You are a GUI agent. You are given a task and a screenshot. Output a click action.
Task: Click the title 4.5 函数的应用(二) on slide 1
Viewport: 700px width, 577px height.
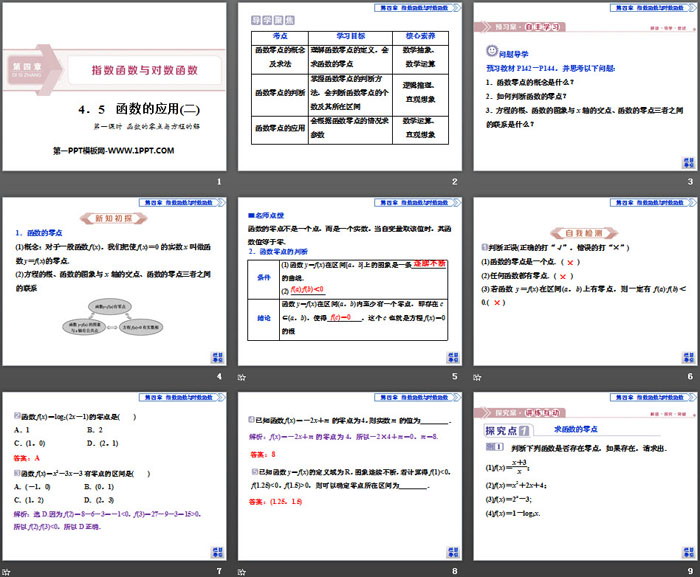click(x=139, y=109)
